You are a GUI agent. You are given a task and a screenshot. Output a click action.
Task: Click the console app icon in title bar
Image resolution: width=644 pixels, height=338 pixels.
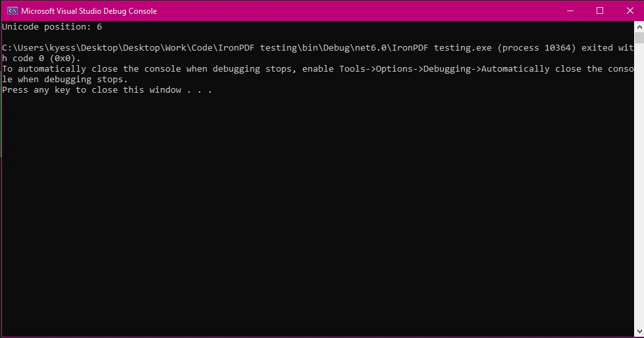12,11
